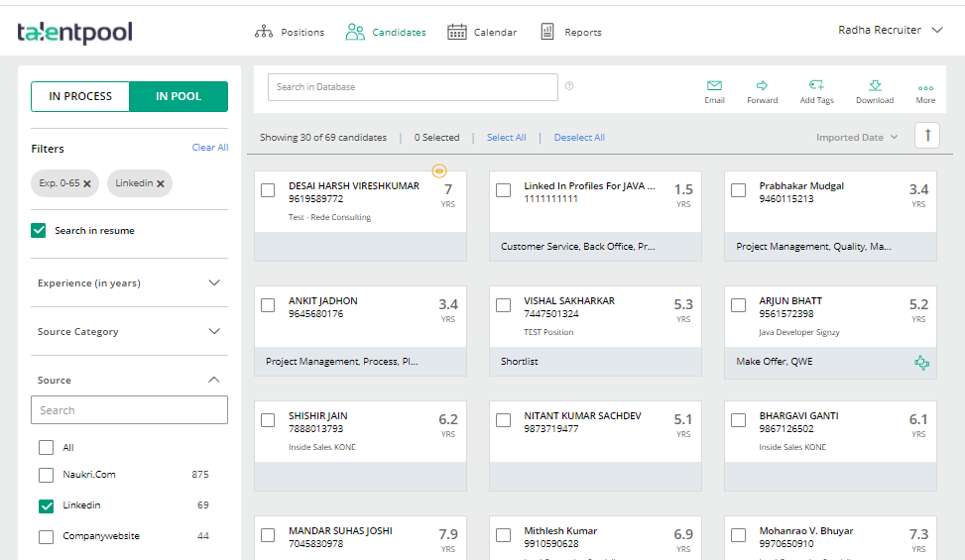Click 'Inside Sales KONE' on Shishir Jain card
Screen dimensions: 965x560
(x=322, y=448)
